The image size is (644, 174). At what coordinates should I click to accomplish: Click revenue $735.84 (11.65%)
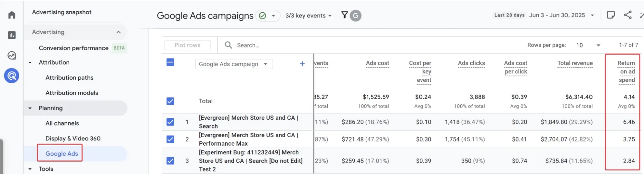point(569,161)
